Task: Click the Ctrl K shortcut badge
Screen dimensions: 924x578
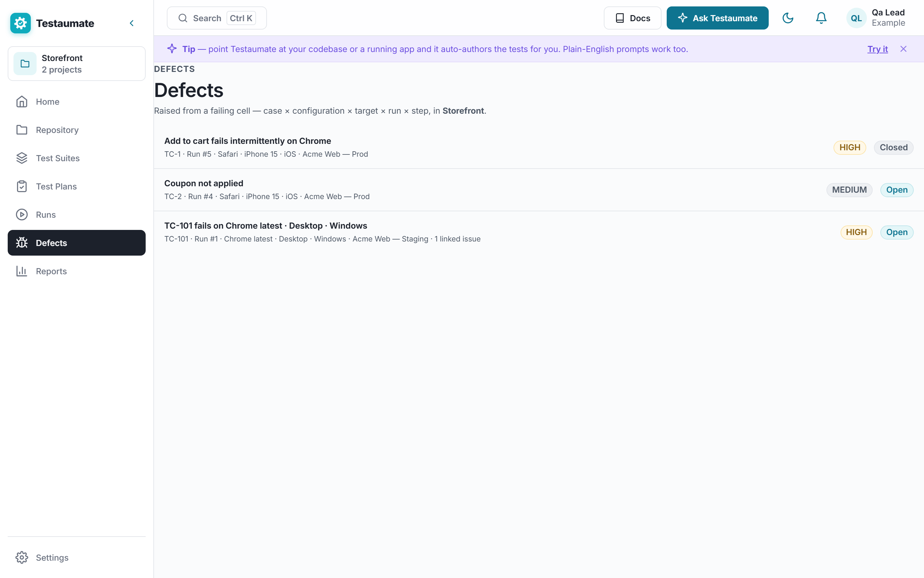Action: coord(241,18)
